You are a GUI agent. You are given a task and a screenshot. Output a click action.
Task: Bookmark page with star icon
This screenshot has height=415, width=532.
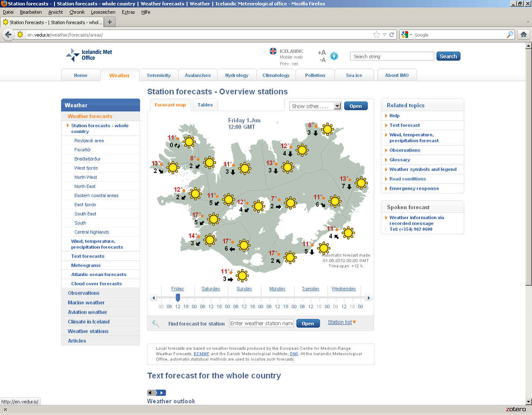pos(377,35)
